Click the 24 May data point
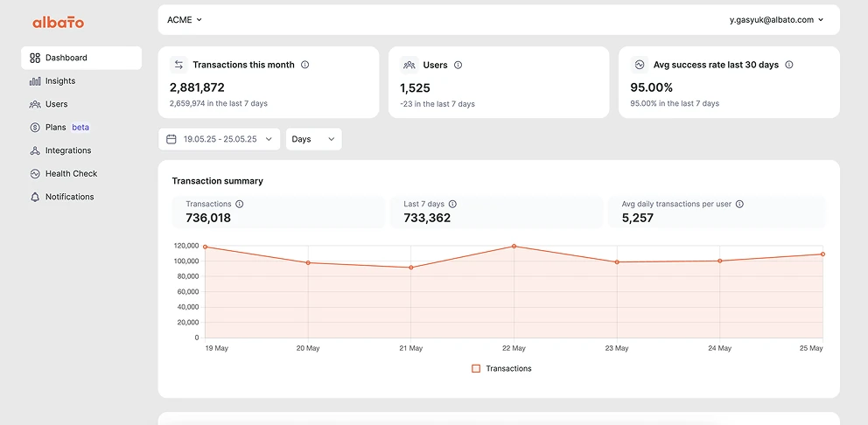This screenshot has width=868, height=425. point(719,261)
